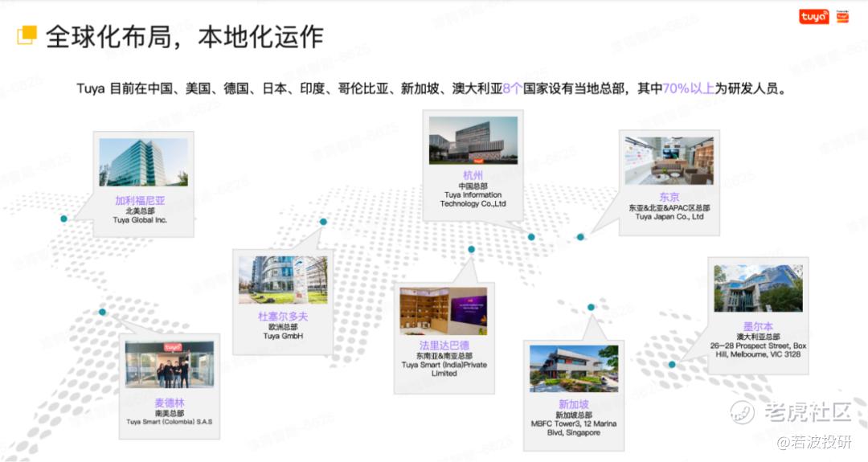Click the map dot for Melbourne
The width and height of the screenshot is (868, 462).
click(x=672, y=365)
